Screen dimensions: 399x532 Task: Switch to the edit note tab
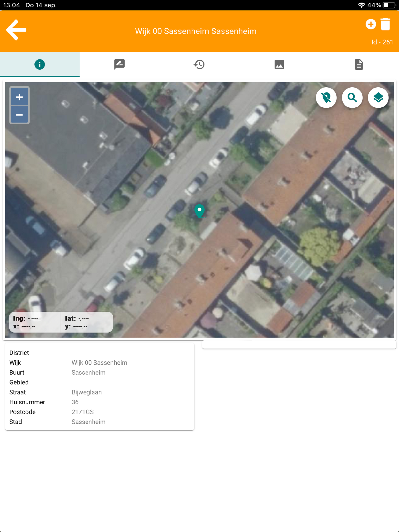click(x=120, y=64)
